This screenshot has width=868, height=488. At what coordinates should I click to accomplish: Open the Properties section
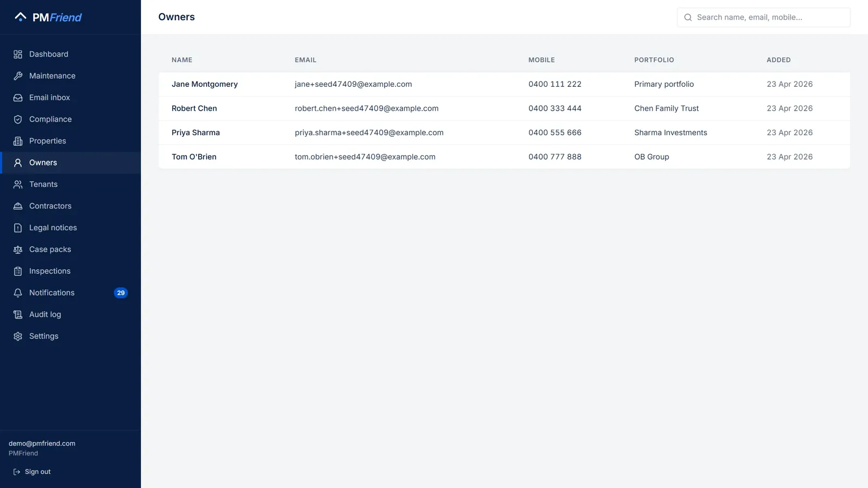(x=71, y=141)
